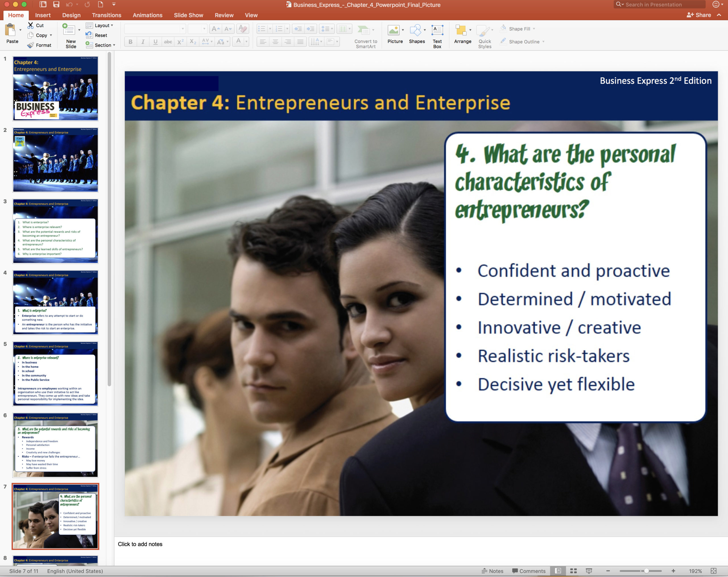
Task: Open the Transitions tab
Action: click(106, 15)
